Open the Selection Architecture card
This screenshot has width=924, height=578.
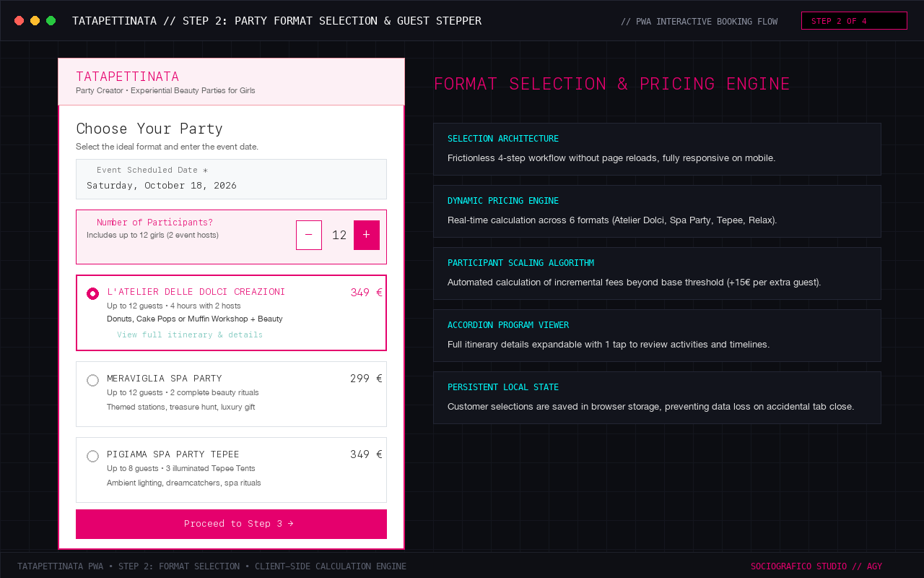pos(657,149)
